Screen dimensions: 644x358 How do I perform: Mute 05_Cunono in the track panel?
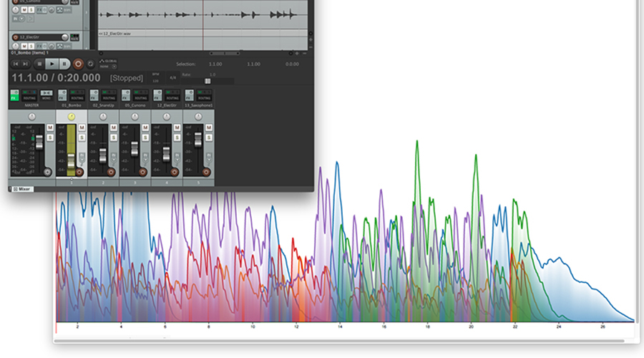click(x=24, y=9)
